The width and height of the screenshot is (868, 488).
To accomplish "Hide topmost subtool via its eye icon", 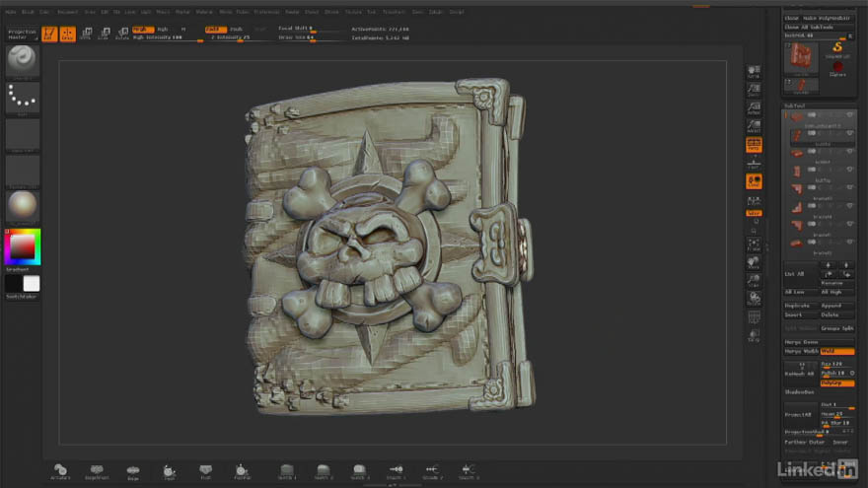I will 849,115.
